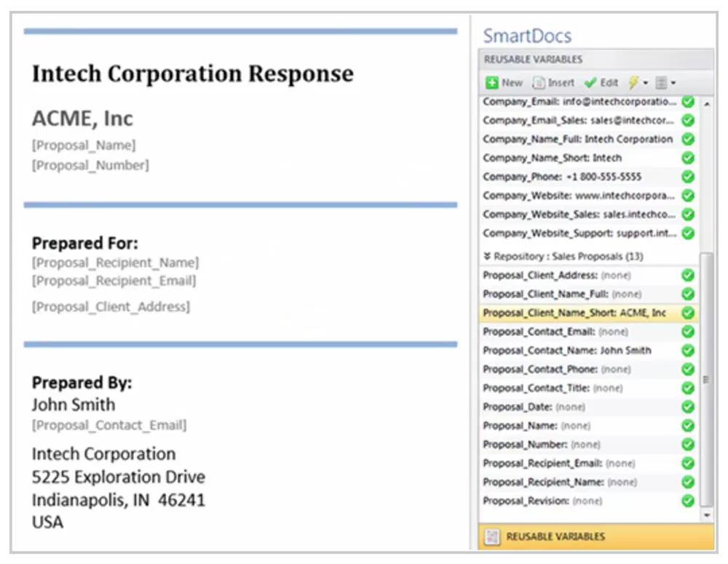728x564 pixels.
Task: Click [Proposal_Recipient_Email] placeholder in document
Action: [x=114, y=281]
